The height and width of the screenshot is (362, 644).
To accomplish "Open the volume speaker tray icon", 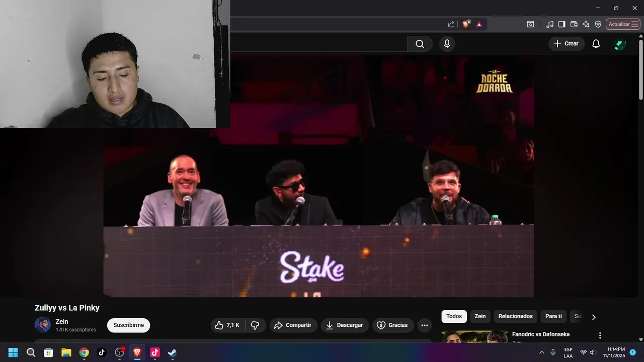I will click(593, 352).
